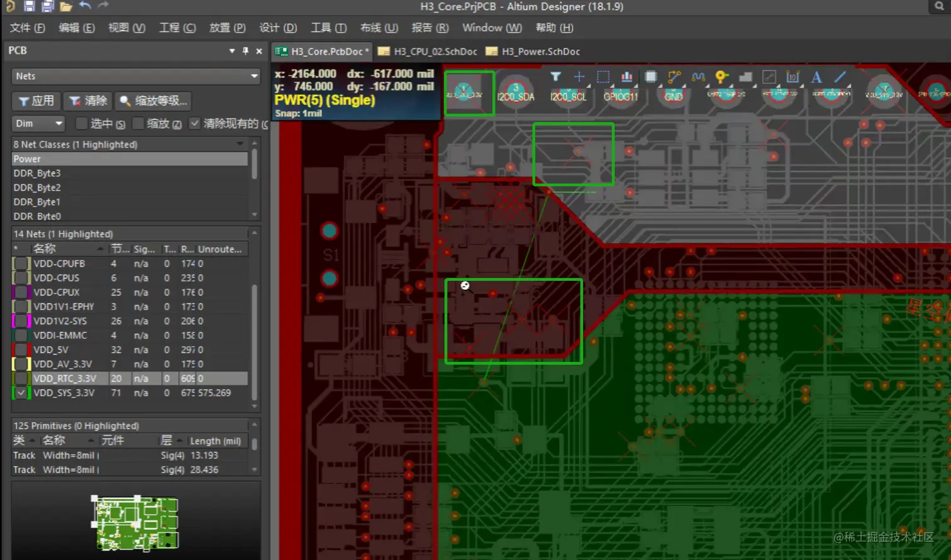Click the search icon in title bar
The image size is (951, 560).
point(939,6)
